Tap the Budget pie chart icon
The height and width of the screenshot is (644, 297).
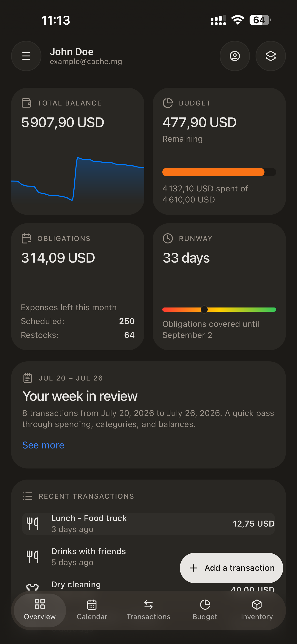tap(168, 103)
